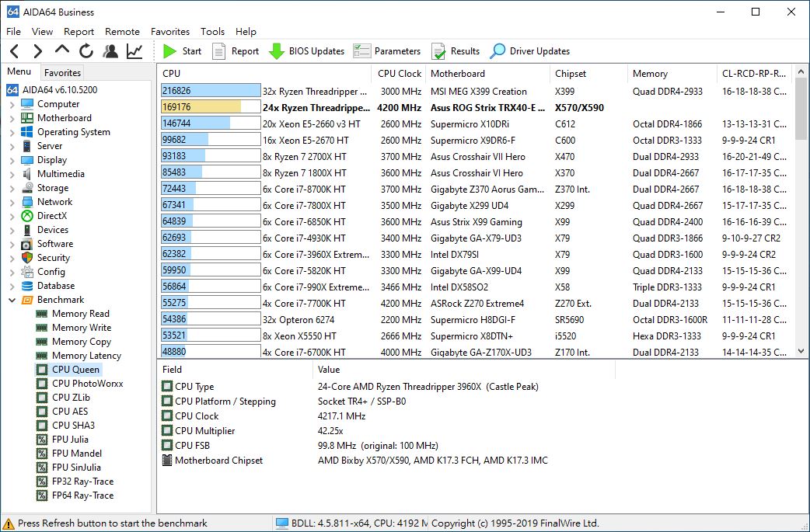Collapse the Benchmark tree node
Image resolution: width=810 pixels, height=532 pixels.
point(12,300)
